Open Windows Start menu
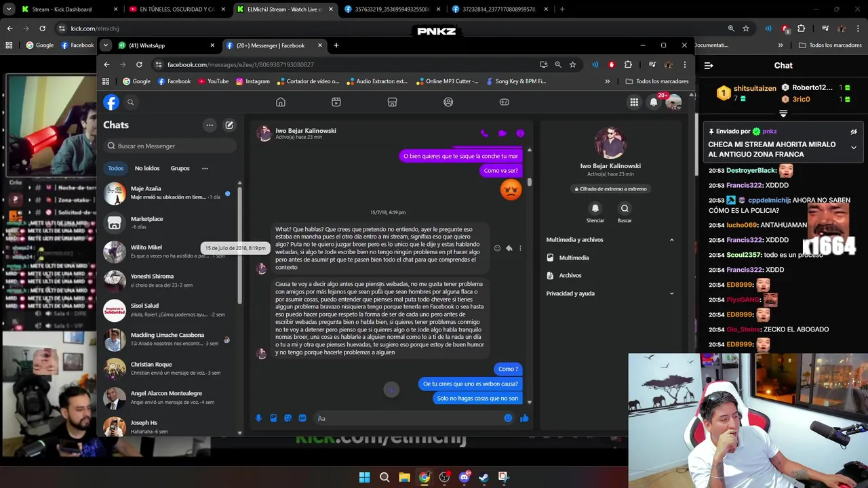The height and width of the screenshot is (488, 868). [x=364, y=477]
